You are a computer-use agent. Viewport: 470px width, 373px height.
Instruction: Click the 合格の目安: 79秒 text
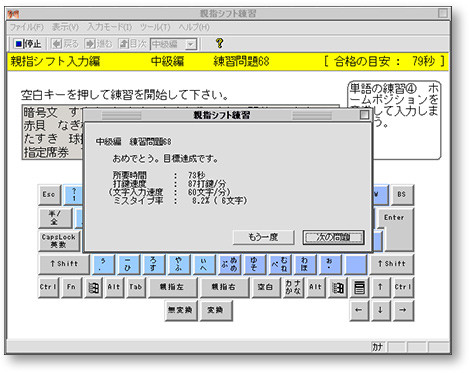pyautogui.click(x=384, y=61)
